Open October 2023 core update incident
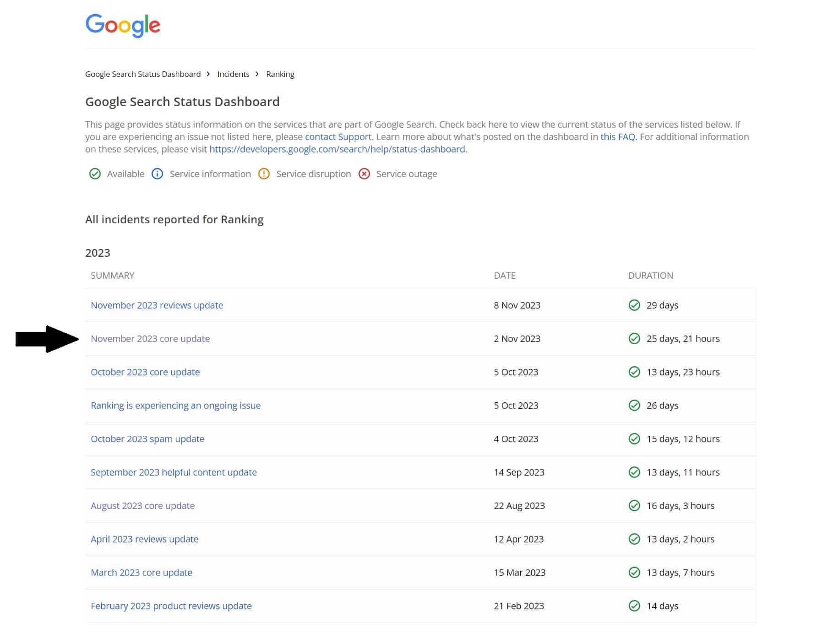The width and height of the screenshot is (833, 644). pos(145,372)
